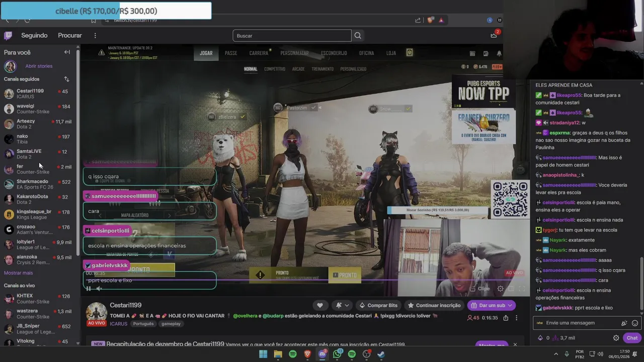Open the Dar um sub dropdown
644x362 pixels.
[492, 305]
